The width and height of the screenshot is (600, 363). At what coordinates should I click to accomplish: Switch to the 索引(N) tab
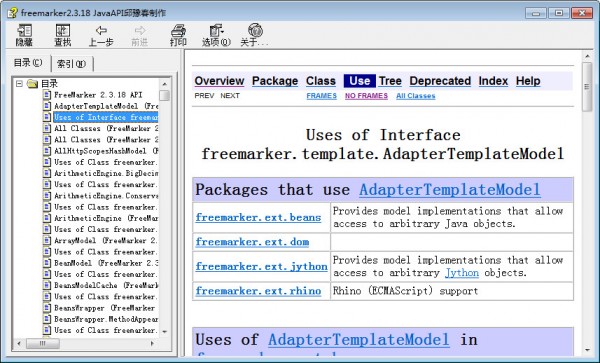point(72,64)
